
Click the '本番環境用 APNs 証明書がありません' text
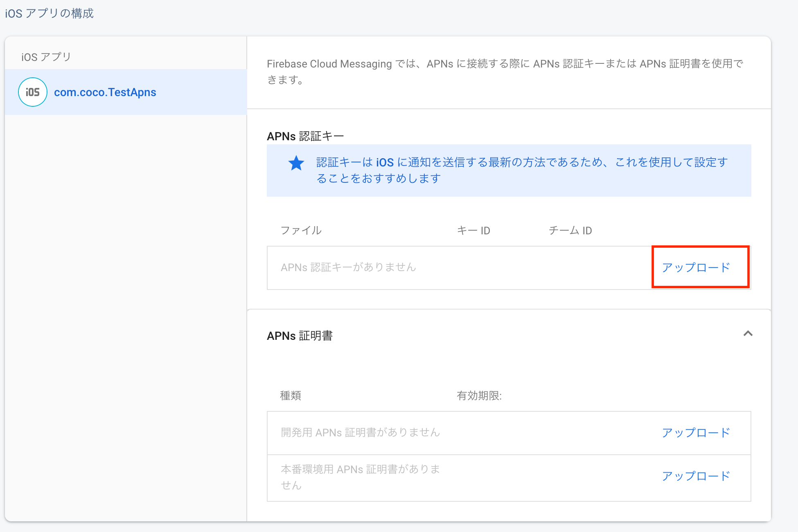pos(361,477)
